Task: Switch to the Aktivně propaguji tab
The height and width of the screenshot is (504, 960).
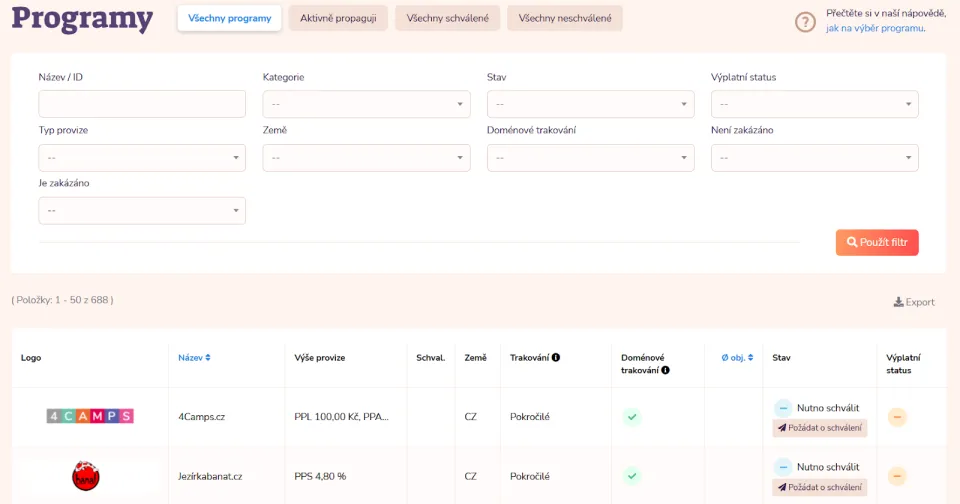Action: tap(338, 18)
